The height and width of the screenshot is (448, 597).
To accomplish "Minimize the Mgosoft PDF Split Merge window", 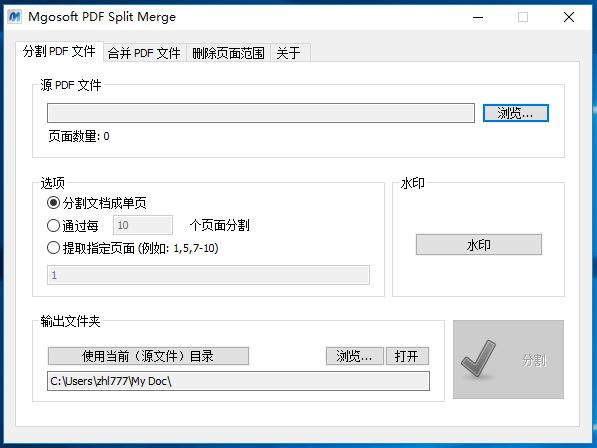I will click(x=478, y=17).
